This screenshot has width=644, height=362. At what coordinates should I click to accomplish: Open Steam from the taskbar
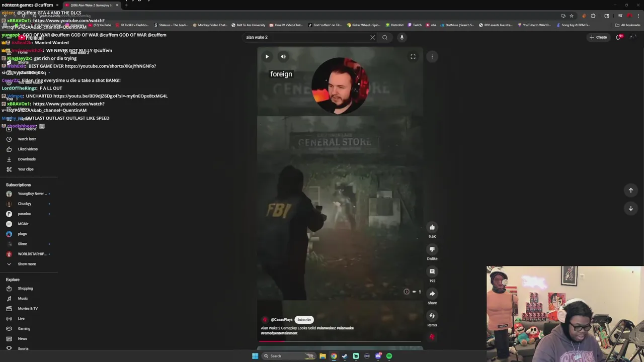tap(345, 356)
